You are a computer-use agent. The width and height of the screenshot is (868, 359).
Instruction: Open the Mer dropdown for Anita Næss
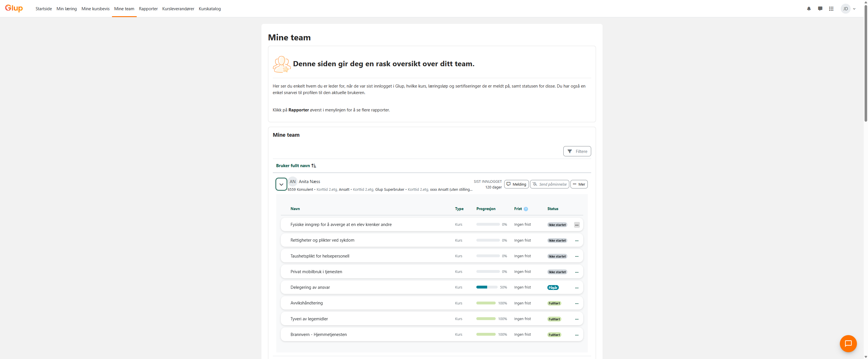579,184
